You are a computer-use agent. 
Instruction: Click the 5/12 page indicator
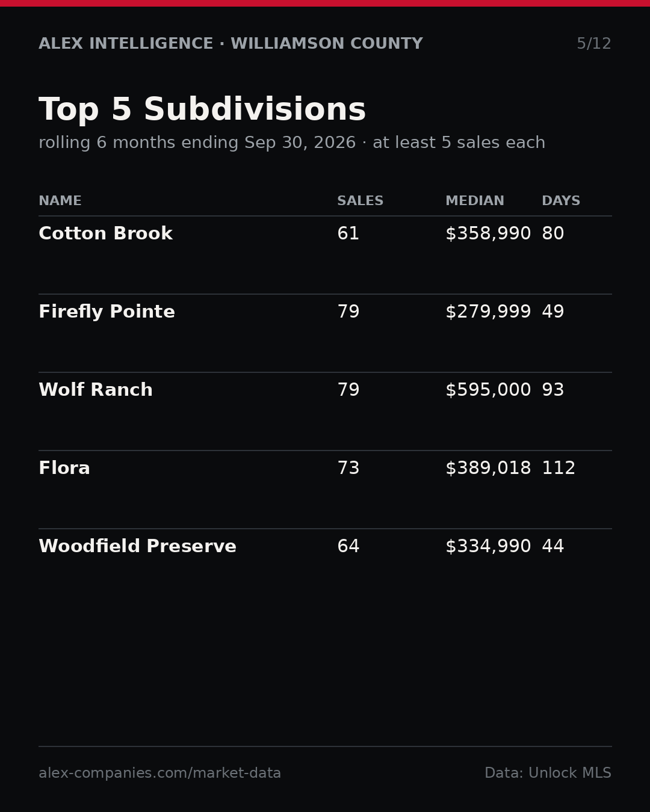(594, 44)
